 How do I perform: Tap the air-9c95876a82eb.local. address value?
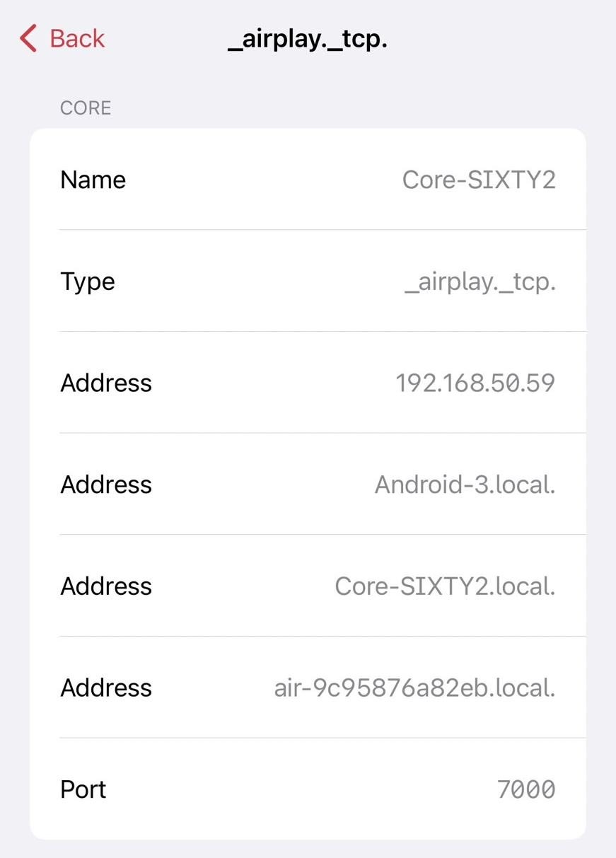pos(414,688)
